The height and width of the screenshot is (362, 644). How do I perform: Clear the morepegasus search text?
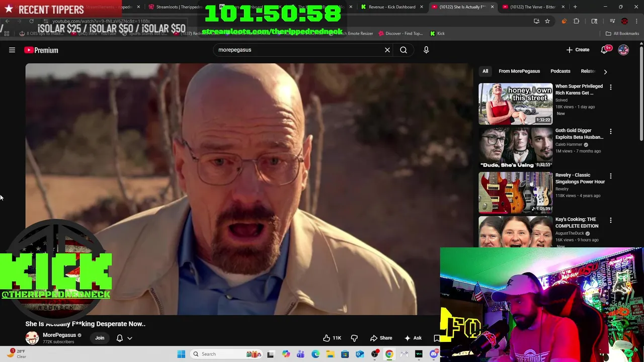coord(387,50)
